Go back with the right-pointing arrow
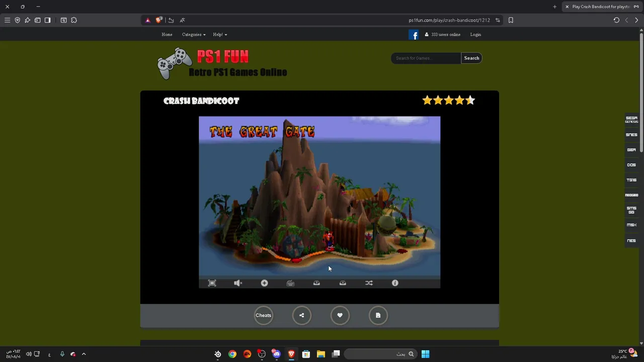The width and height of the screenshot is (644, 362). point(636,20)
